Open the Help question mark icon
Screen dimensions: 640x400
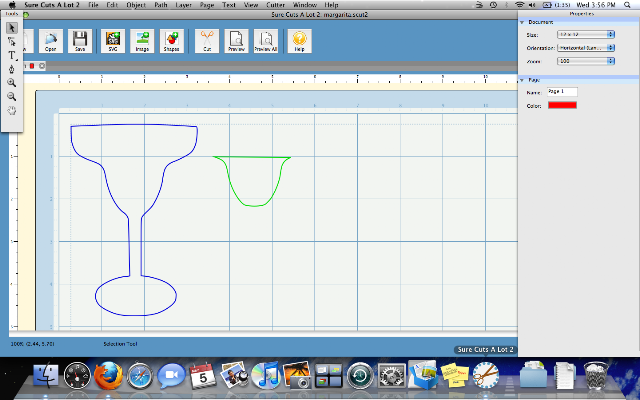[x=300, y=41]
